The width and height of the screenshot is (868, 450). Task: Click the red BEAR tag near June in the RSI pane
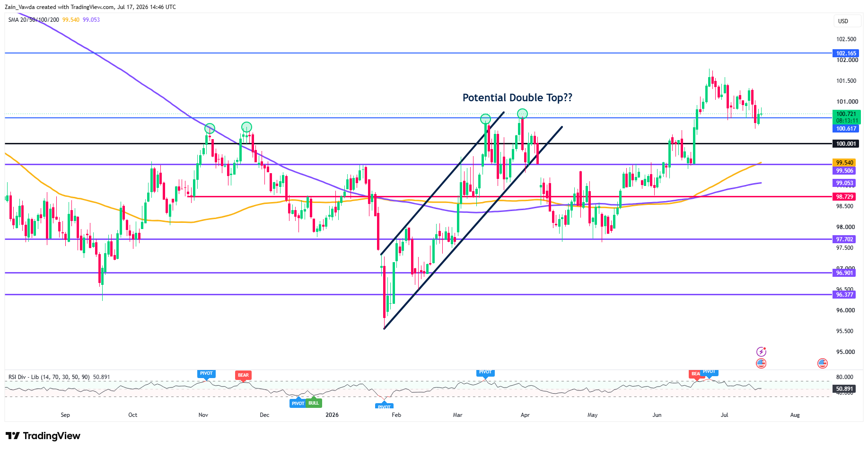[x=695, y=374]
